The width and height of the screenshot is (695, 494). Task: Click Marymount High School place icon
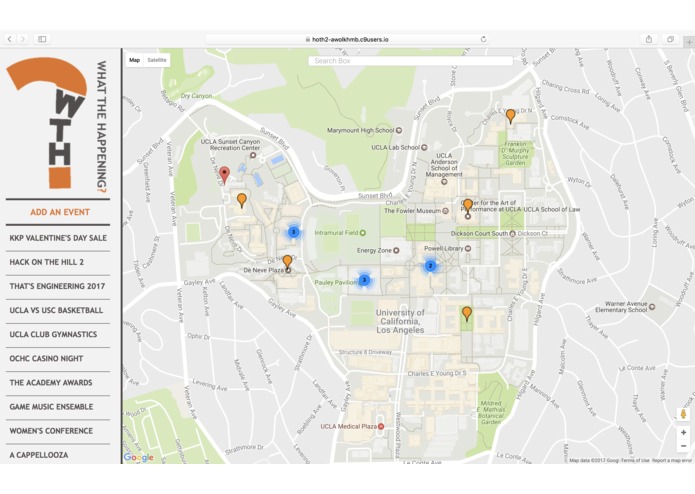399,130
